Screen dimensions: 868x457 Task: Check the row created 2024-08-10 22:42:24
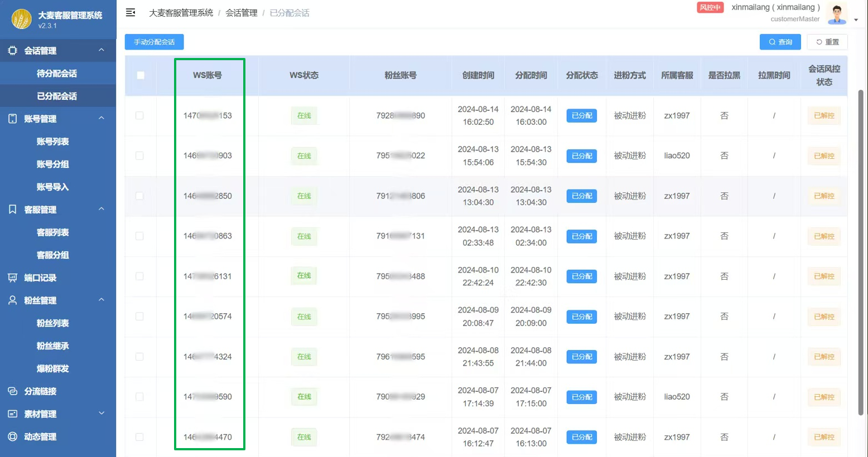(x=139, y=276)
